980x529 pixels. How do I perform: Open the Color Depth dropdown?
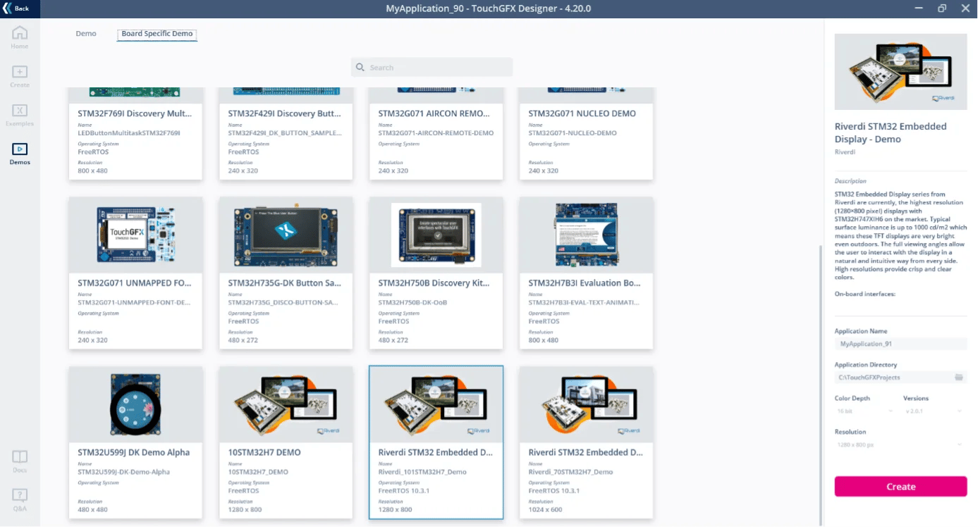864,411
